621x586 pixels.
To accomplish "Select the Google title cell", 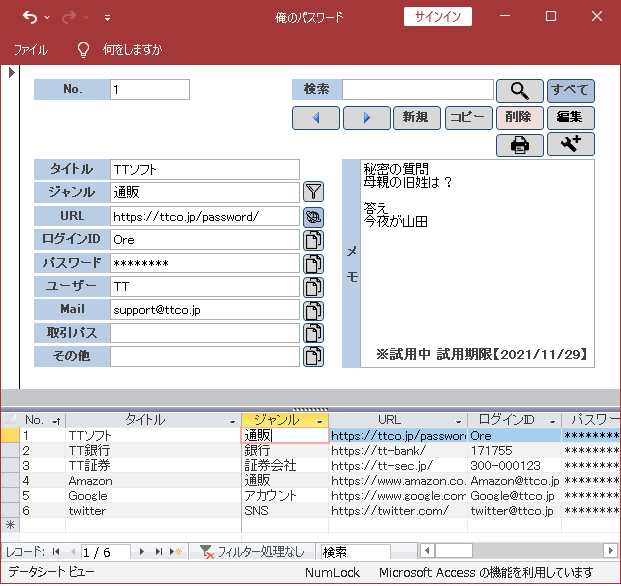I will [x=153, y=496].
